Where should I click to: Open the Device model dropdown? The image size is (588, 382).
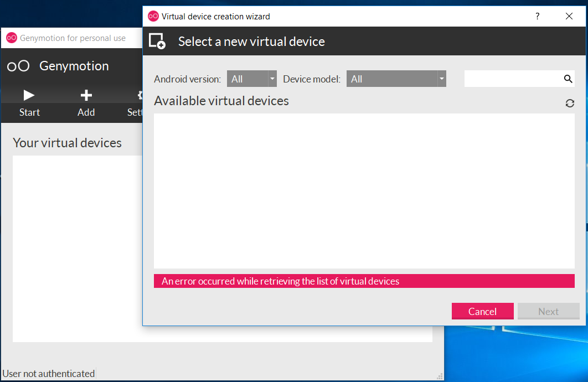tap(396, 79)
